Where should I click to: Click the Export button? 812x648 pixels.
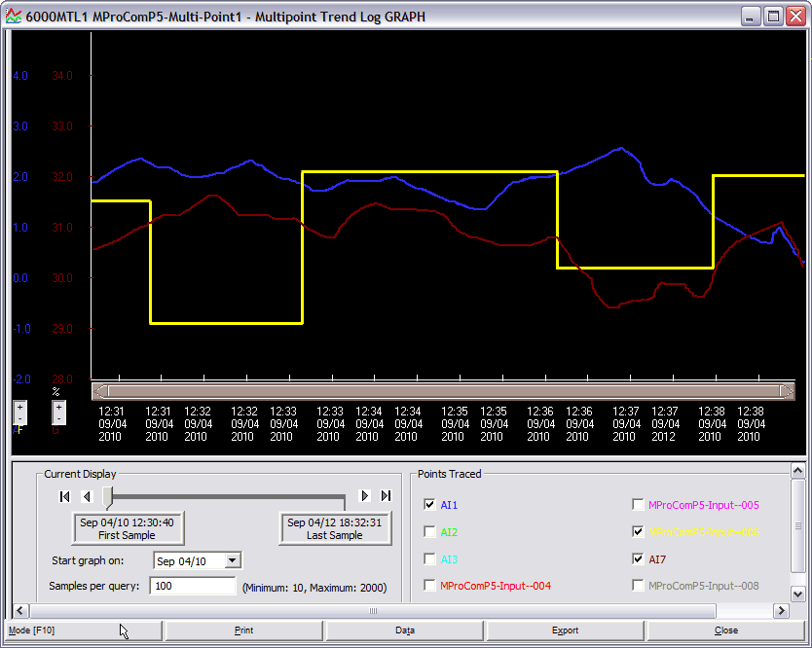566,630
